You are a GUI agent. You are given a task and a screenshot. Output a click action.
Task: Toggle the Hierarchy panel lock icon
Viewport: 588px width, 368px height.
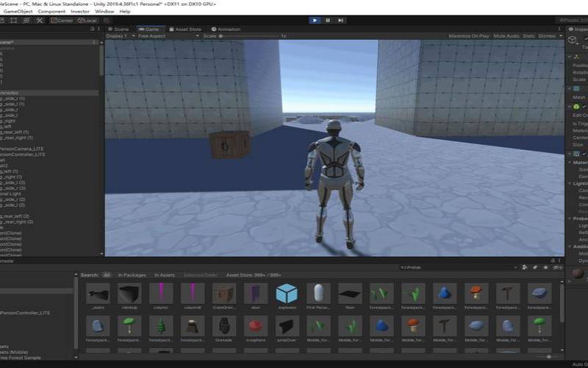point(93,29)
